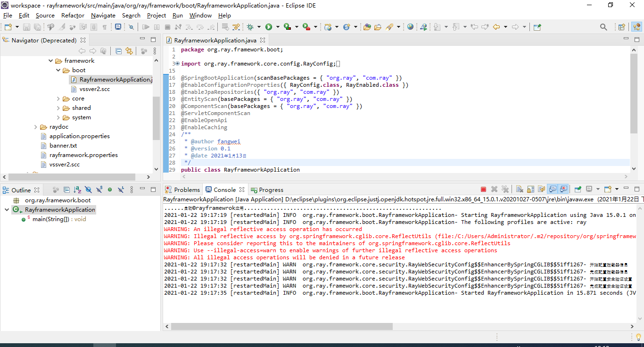
Task: Toggle Hide Fields in Outline toolbar
Action: (x=88, y=190)
